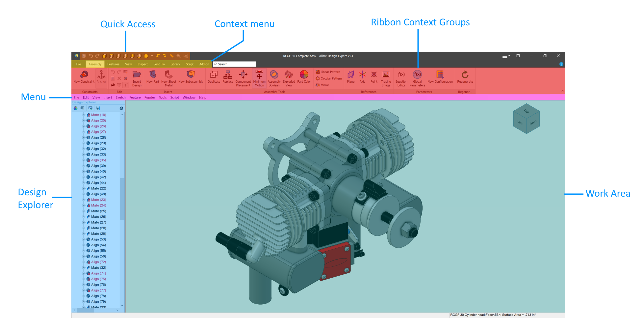
Task: Open the Component Placement tool
Action: point(243,78)
